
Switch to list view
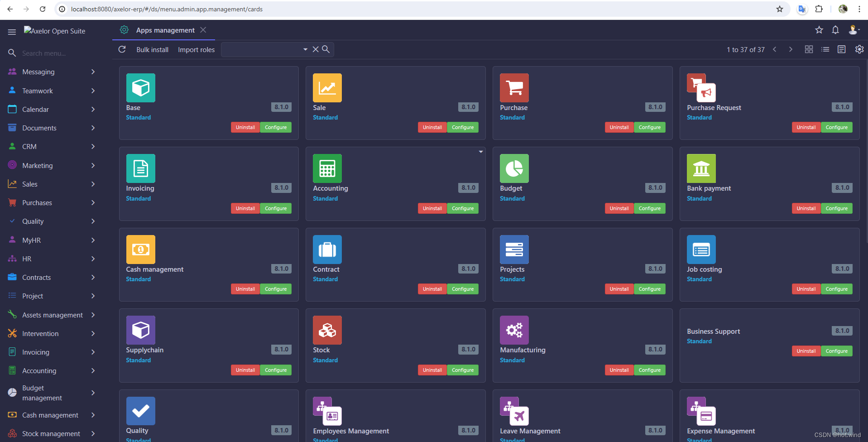(x=825, y=49)
